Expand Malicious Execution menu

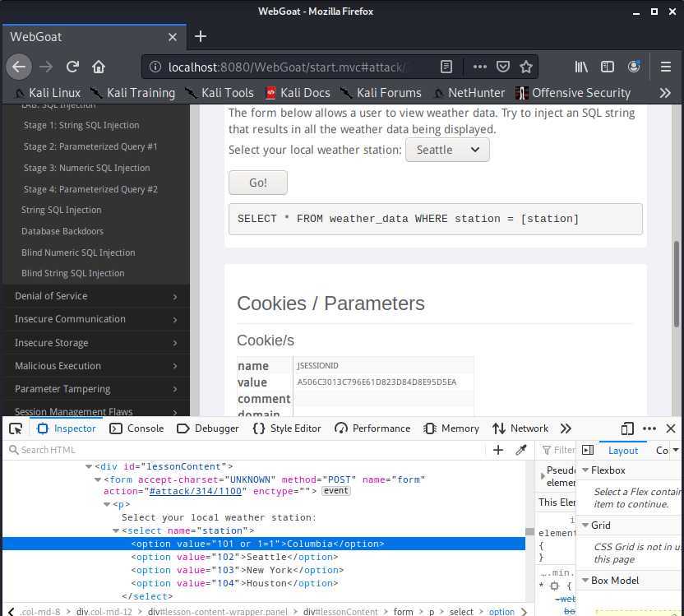(96, 366)
